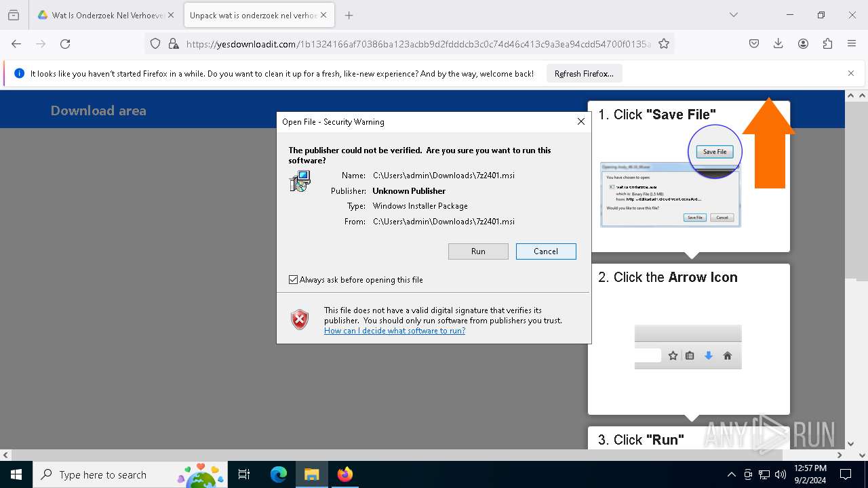The height and width of the screenshot is (488, 868).
Task: Uncheck 'Always ask before opening this file'
Action: pyautogui.click(x=294, y=280)
